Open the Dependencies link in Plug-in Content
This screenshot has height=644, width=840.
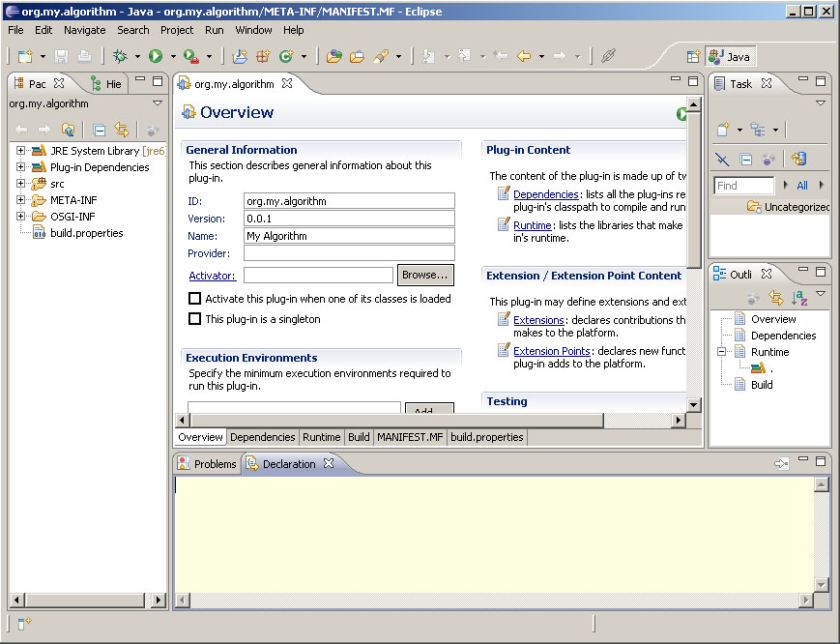[546, 194]
